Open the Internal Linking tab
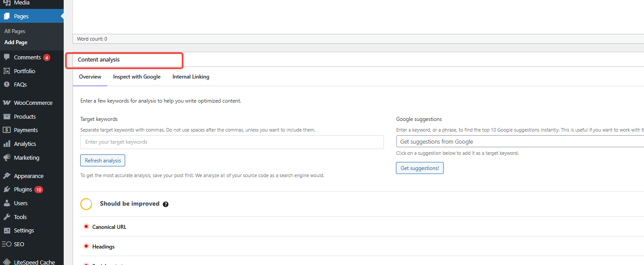 pyautogui.click(x=191, y=77)
